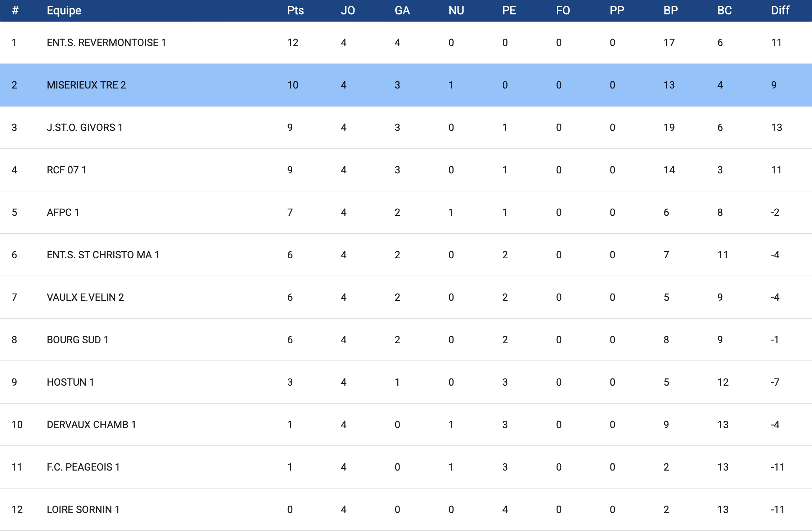812x531 pixels.
Task: Click the BP column header
Action: point(671,10)
